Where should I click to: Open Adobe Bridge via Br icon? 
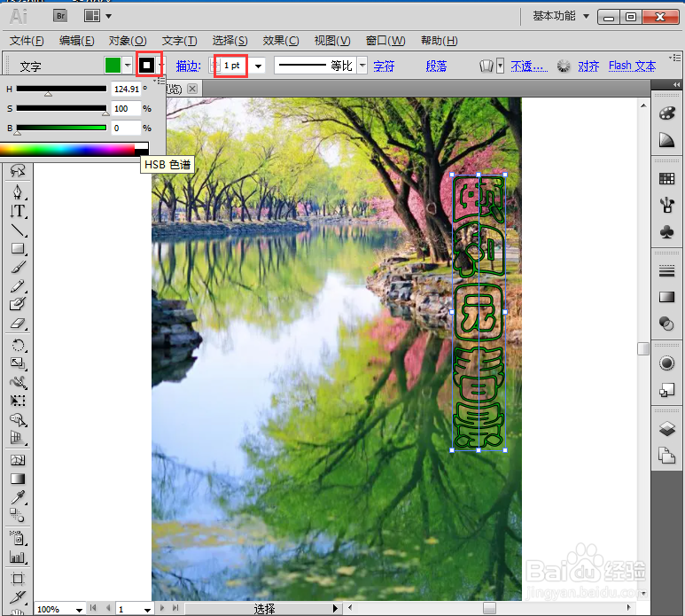60,16
